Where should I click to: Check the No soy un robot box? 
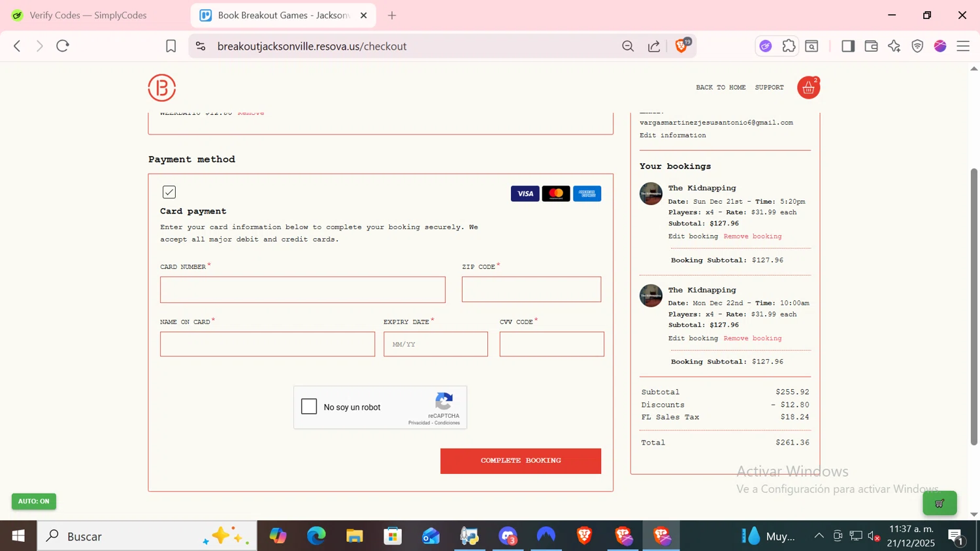pos(309,407)
